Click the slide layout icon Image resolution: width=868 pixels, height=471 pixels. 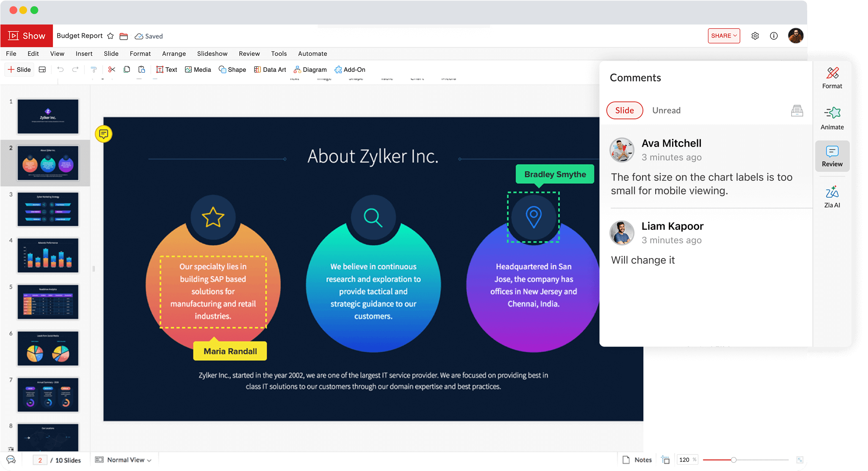pyautogui.click(x=42, y=70)
